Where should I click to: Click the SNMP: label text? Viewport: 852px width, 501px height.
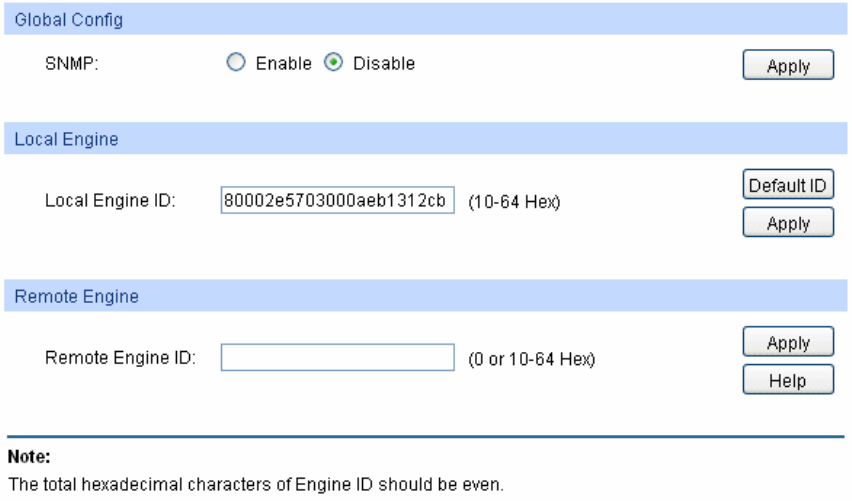pos(64,64)
